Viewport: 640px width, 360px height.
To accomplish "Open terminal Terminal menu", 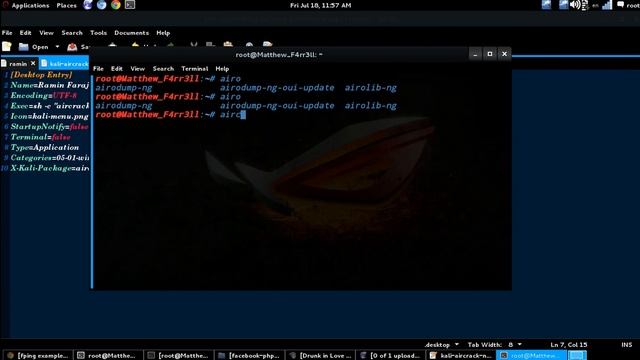I will (194, 69).
